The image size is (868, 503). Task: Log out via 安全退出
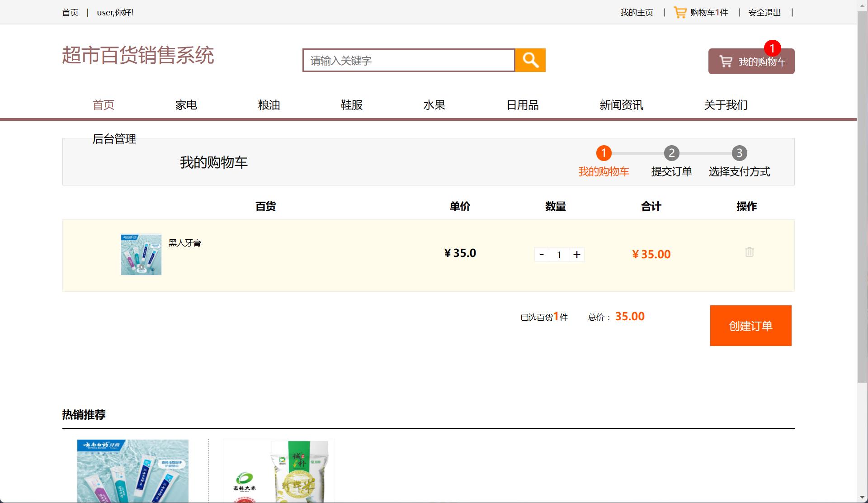764,12
